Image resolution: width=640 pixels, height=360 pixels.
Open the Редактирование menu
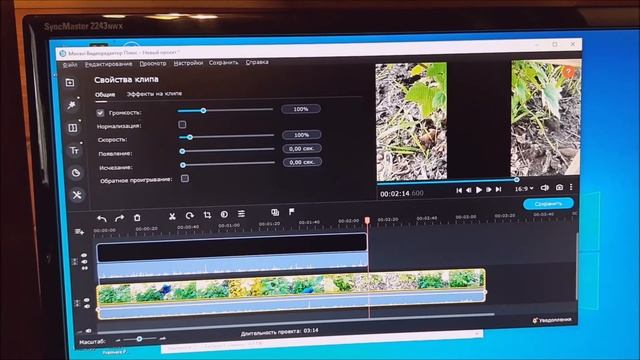(109, 64)
